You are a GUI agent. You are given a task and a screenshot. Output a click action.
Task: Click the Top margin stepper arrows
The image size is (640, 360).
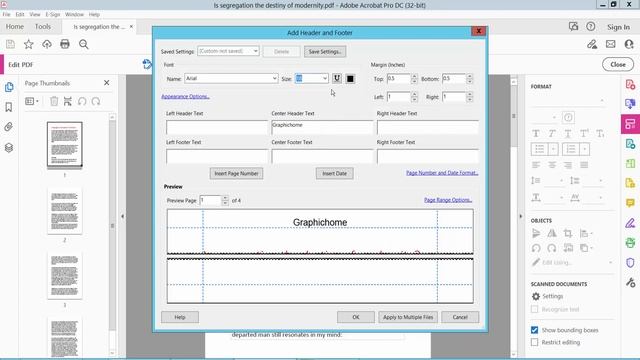point(414,78)
